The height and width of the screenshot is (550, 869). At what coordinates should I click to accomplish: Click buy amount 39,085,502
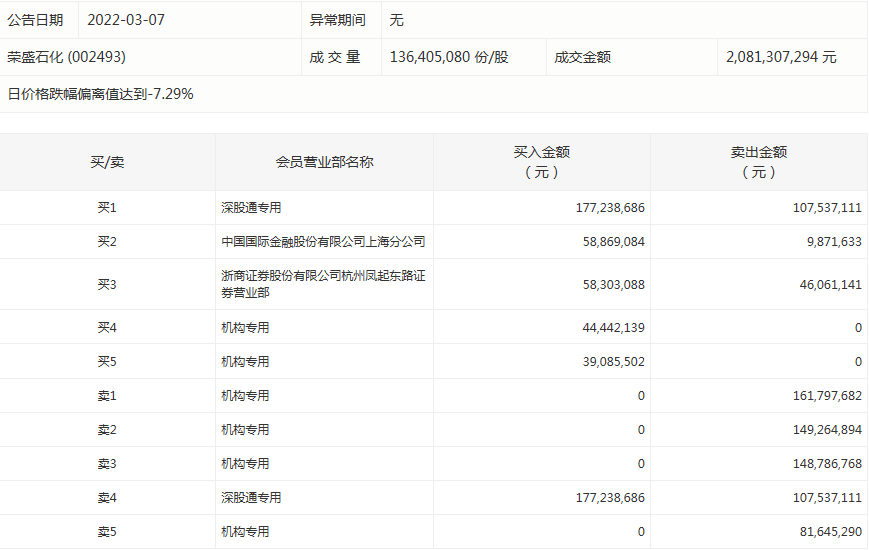610,361
